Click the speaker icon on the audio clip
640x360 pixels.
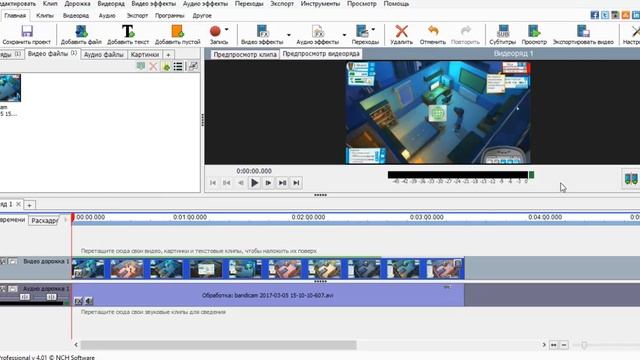(x=89, y=301)
